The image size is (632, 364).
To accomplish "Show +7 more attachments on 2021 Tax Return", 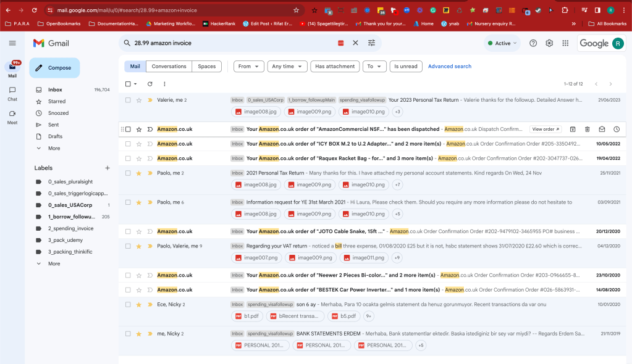I will (x=398, y=185).
